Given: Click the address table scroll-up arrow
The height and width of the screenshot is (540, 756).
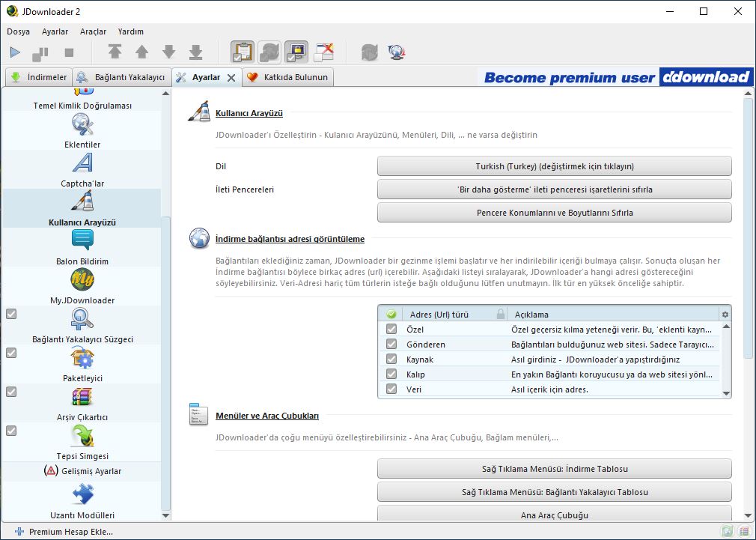Looking at the screenshot, I should [726, 327].
